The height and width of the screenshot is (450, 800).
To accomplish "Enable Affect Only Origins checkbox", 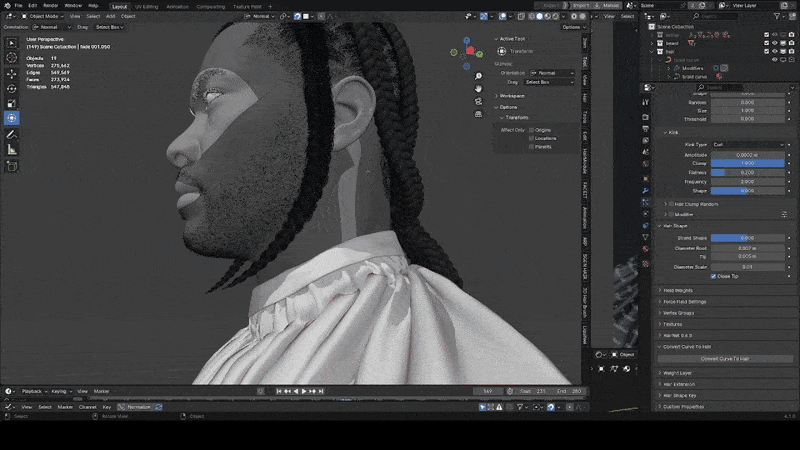I will point(531,130).
